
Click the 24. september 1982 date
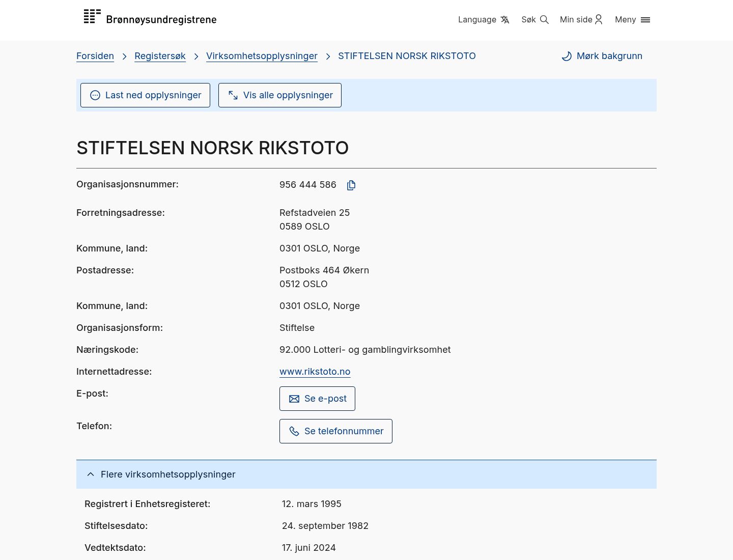(325, 526)
